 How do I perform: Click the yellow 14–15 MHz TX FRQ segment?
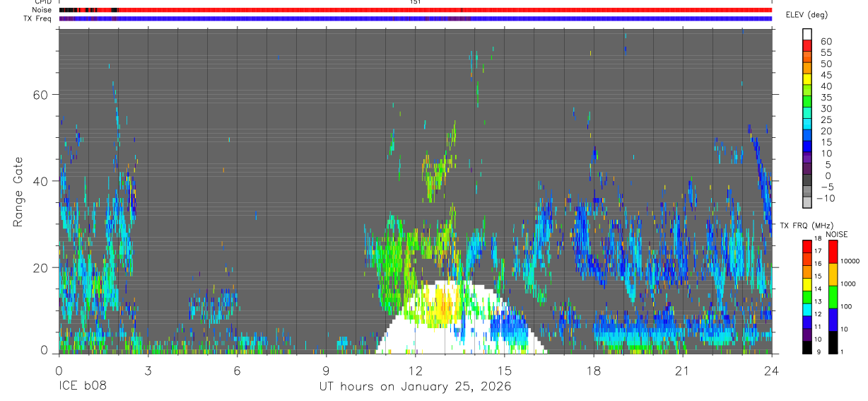click(x=807, y=284)
